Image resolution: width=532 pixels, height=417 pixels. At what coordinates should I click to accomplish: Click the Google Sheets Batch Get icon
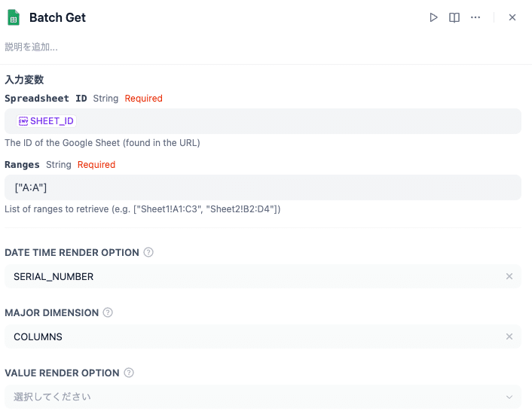[14, 17]
